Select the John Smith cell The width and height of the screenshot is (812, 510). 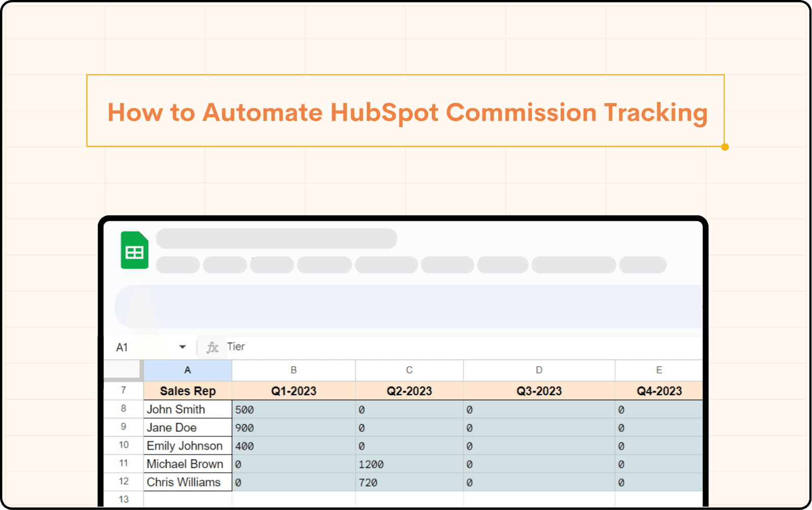(188, 409)
